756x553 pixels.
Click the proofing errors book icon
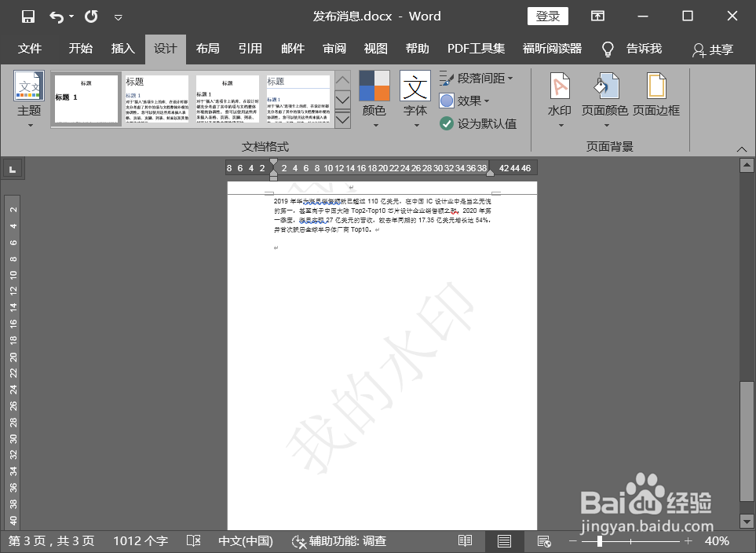(x=193, y=541)
